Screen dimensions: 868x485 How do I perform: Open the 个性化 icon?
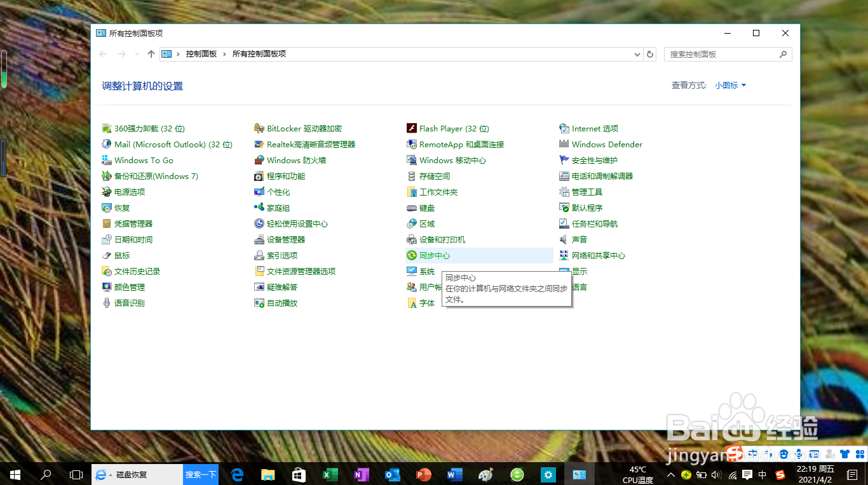pyautogui.click(x=259, y=192)
